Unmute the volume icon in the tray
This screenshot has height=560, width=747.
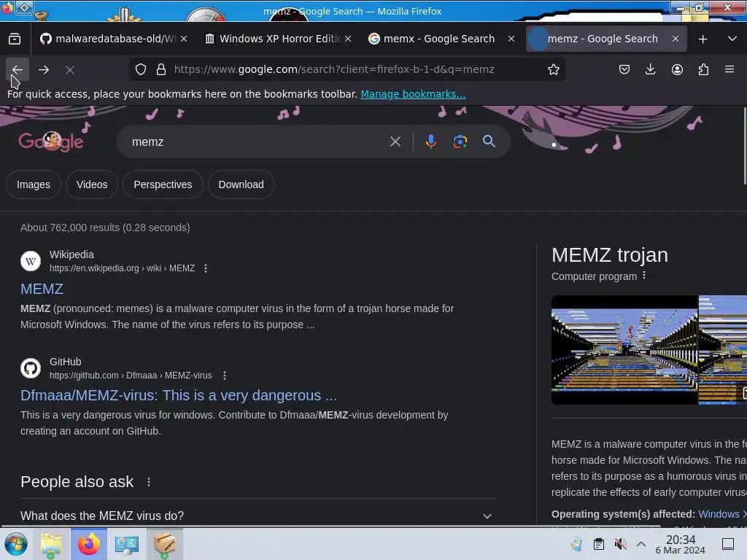click(620, 544)
